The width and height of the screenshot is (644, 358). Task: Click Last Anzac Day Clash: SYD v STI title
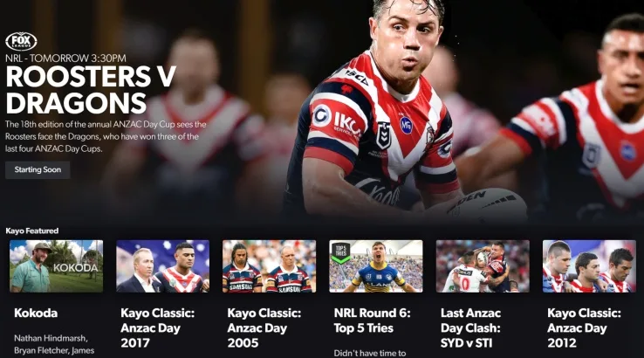470,328
